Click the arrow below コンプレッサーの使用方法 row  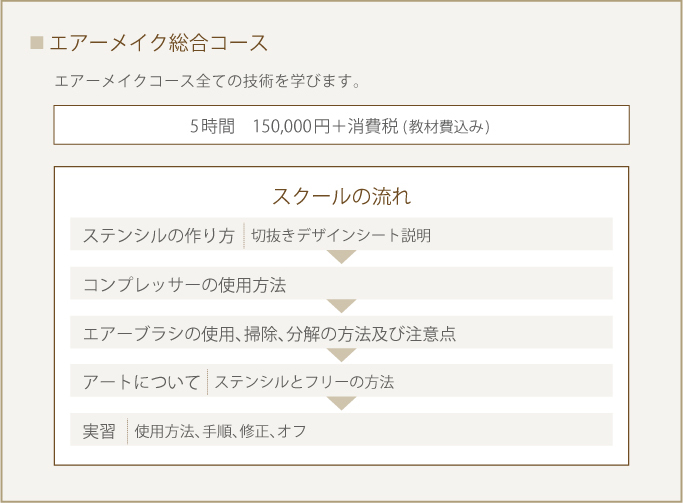342,306
